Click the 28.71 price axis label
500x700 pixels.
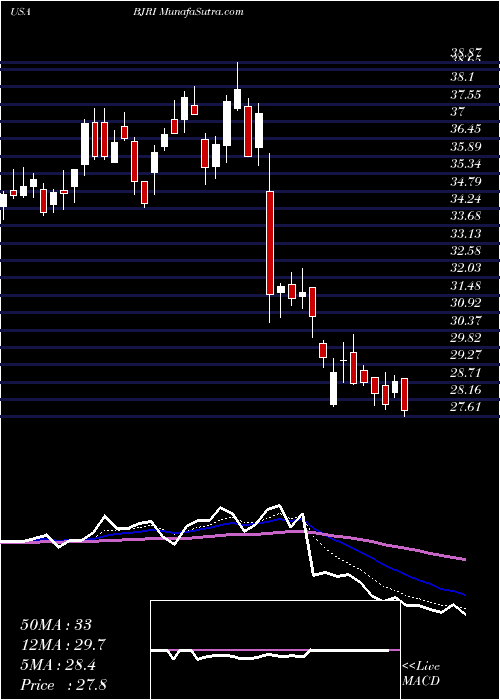[x=466, y=372]
